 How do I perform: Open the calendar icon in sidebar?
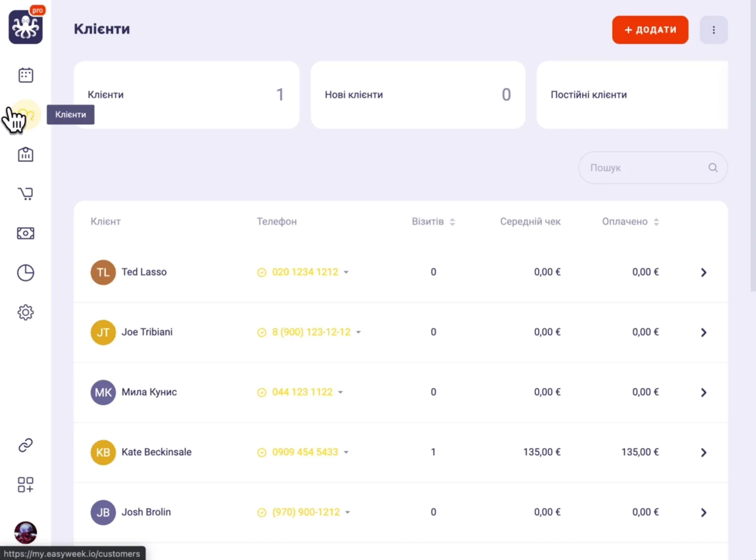(x=26, y=75)
